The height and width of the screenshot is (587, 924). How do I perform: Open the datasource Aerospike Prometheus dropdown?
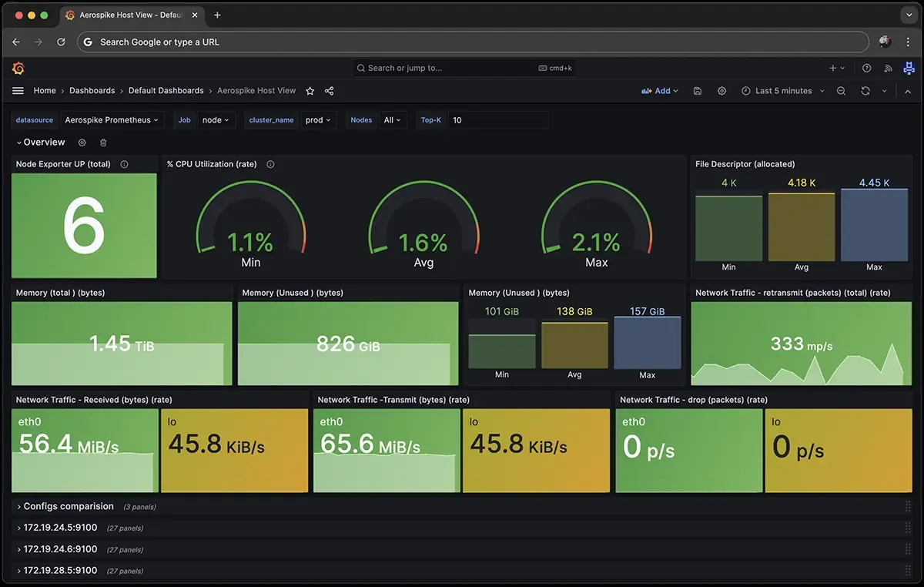pos(112,120)
